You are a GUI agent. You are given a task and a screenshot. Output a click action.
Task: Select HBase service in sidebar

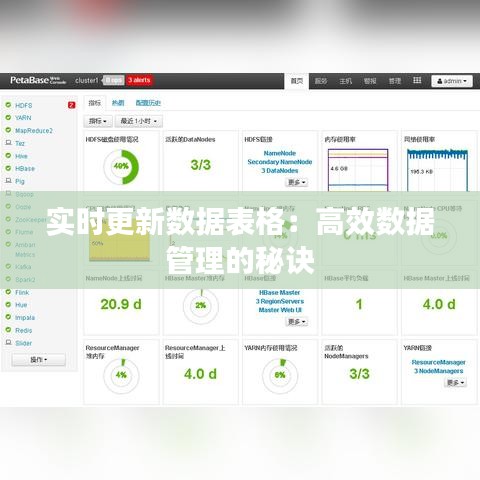[x=25, y=168]
